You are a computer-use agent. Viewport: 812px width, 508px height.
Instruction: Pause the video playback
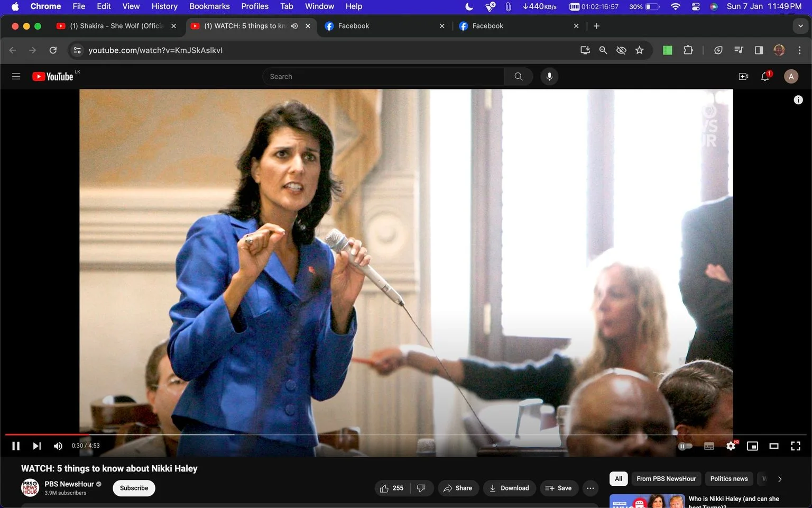(16, 446)
